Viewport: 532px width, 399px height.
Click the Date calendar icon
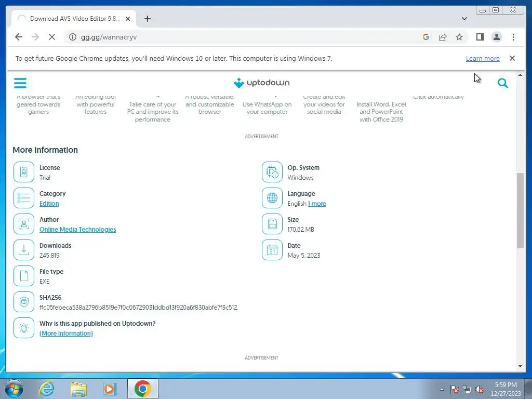[272, 250]
